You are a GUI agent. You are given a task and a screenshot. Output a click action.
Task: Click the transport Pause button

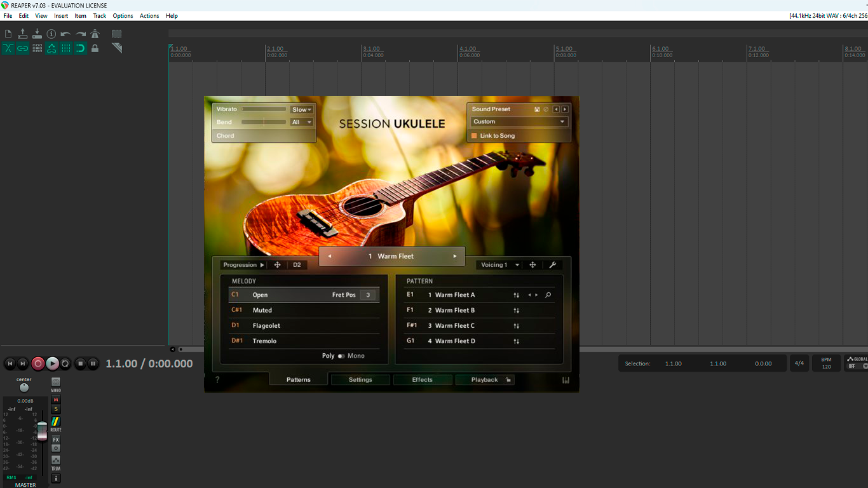click(x=93, y=363)
